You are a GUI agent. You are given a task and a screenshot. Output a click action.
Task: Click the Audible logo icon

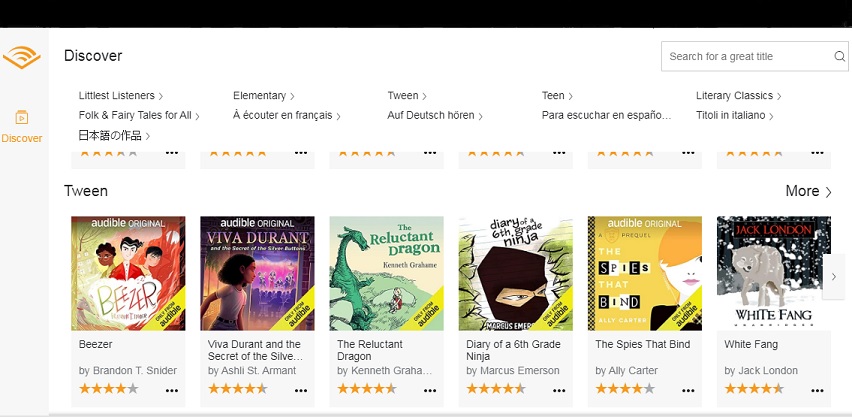(x=22, y=57)
